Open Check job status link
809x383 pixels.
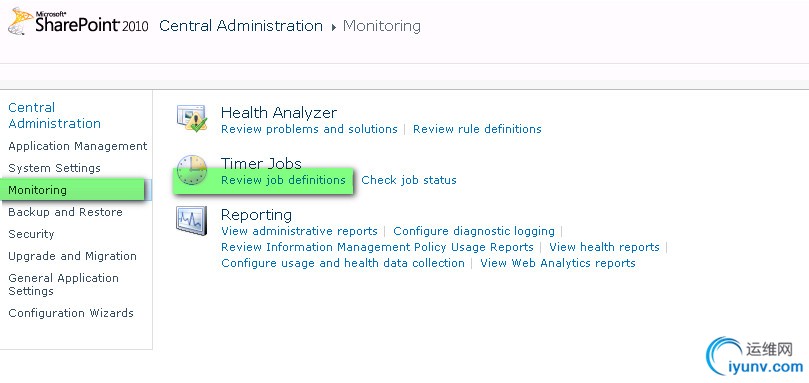tap(409, 180)
